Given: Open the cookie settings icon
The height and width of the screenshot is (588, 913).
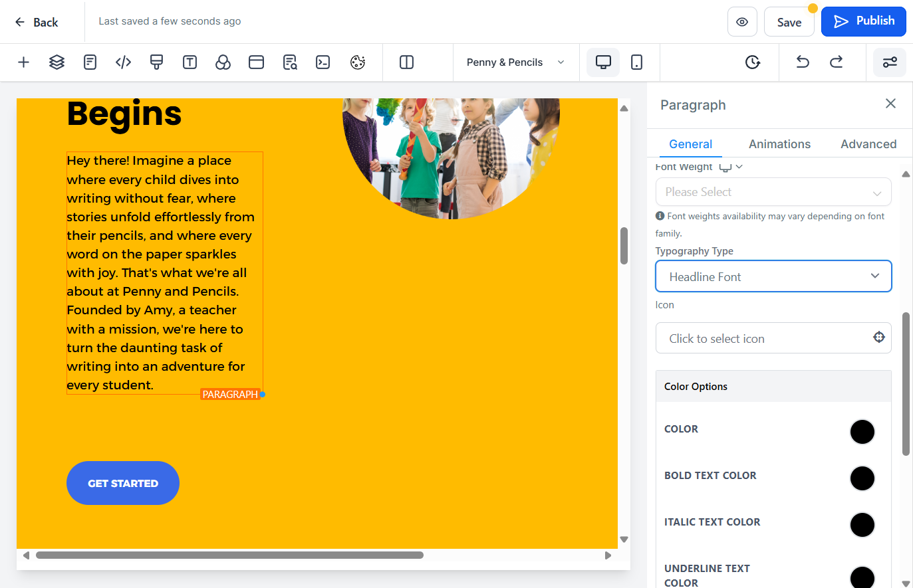Looking at the screenshot, I should click(358, 62).
